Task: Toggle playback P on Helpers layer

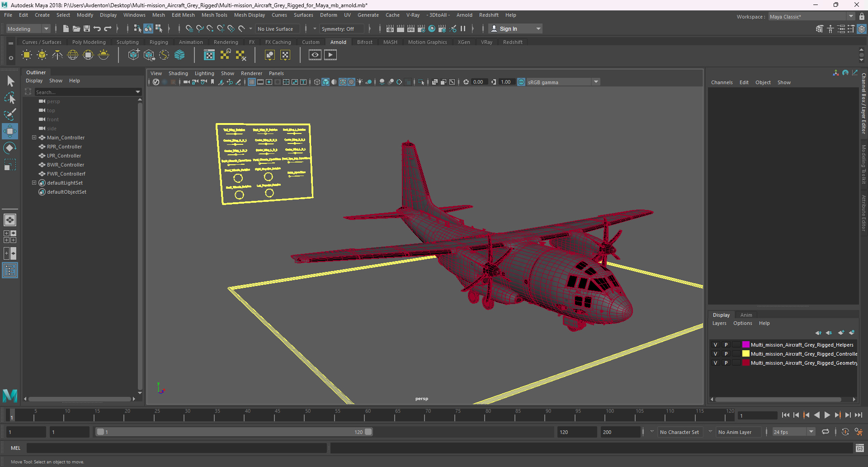Action: pyautogui.click(x=726, y=345)
